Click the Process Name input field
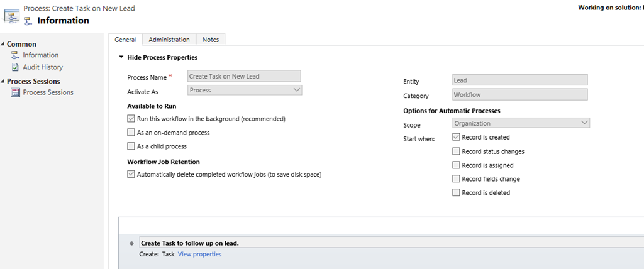This screenshot has width=644, height=269. pos(245,76)
